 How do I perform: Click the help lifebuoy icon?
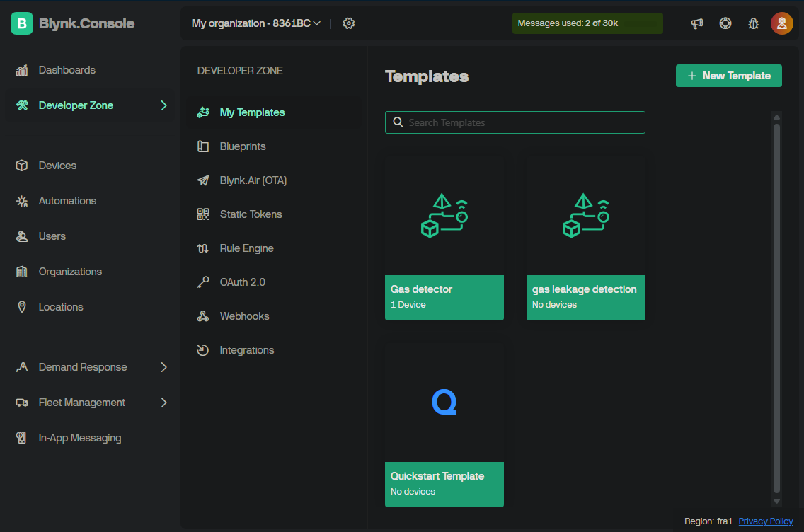tap(725, 23)
